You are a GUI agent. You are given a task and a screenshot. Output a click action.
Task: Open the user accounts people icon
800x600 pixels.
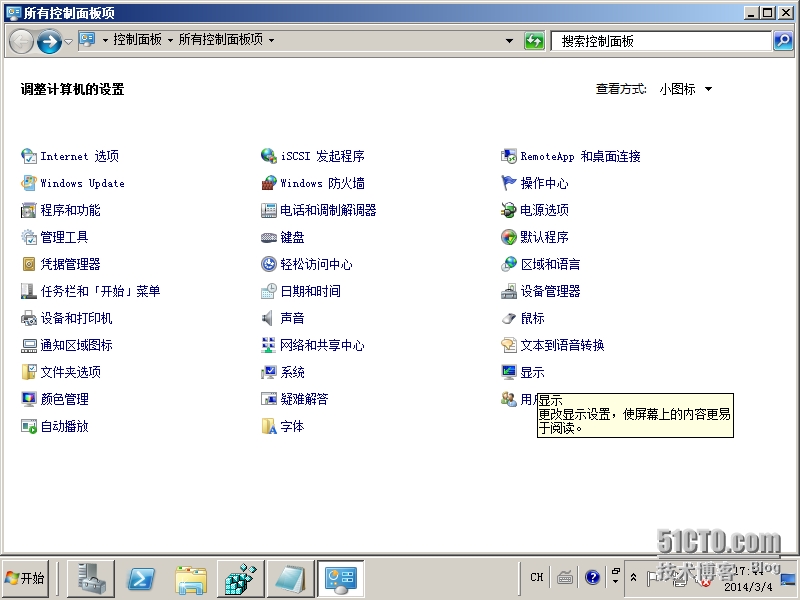(509, 399)
